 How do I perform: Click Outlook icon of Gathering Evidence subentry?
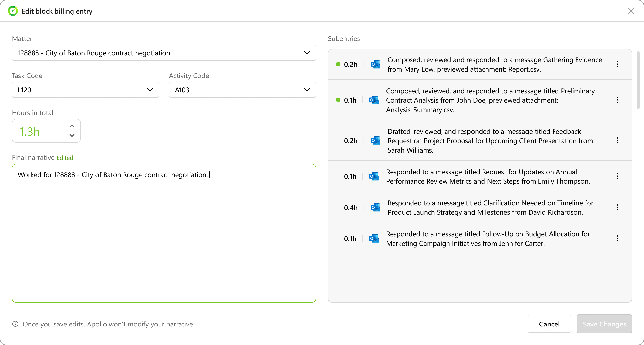pyautogui.click(x=375, y=64)
